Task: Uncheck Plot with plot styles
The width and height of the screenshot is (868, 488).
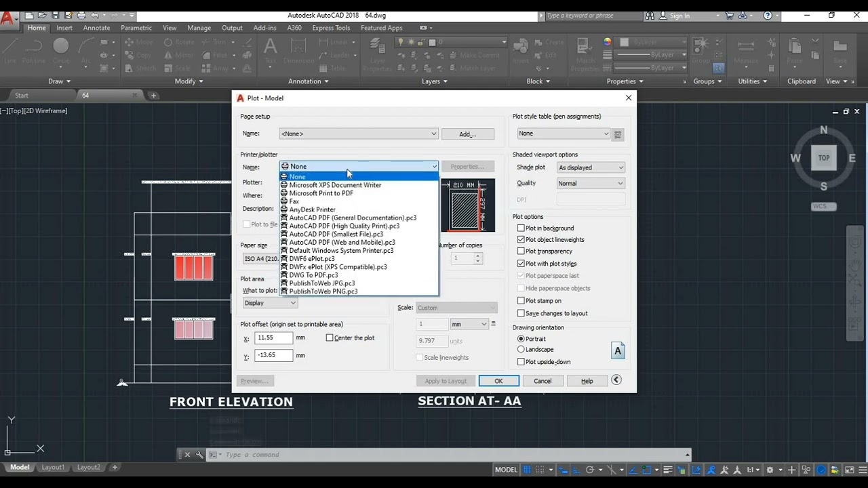Action: pyautogui.click(x=521, y=264)
